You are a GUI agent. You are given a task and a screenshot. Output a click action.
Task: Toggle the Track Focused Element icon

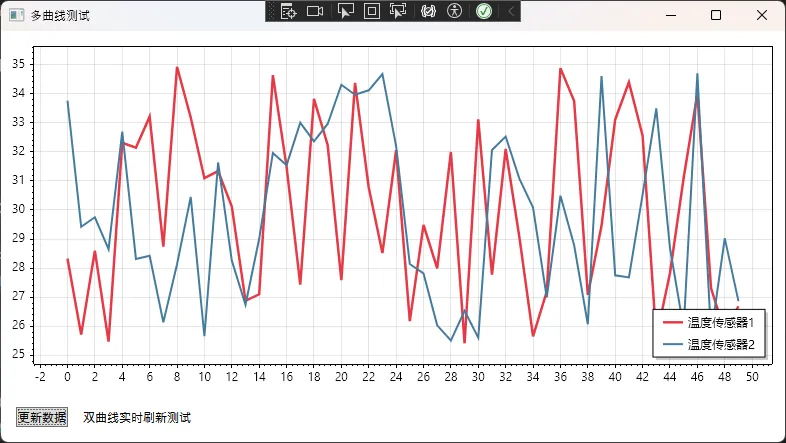tap(397, 11)
